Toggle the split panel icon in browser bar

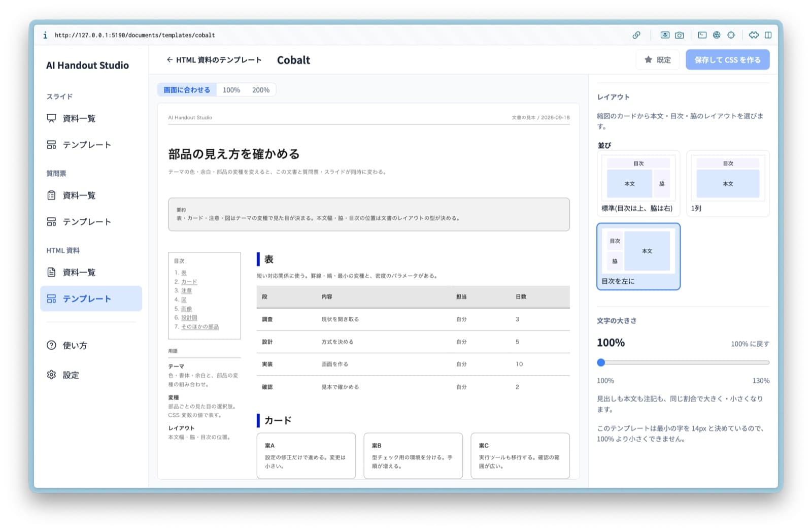[768, 35]
